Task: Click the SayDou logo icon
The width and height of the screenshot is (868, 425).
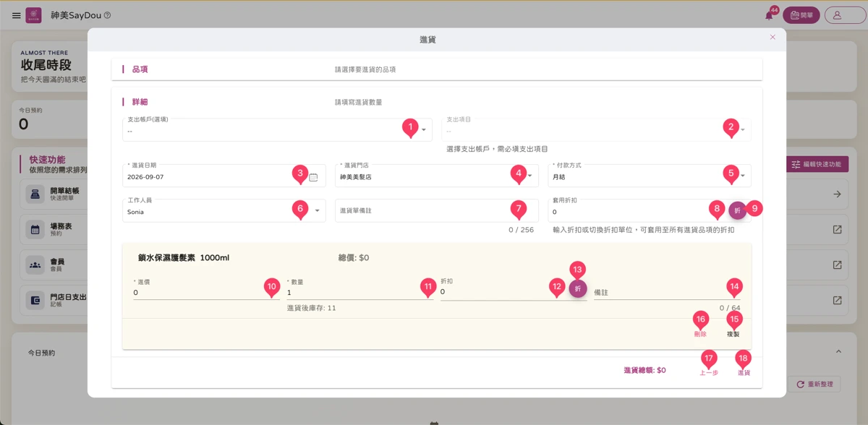Action: 33,15
